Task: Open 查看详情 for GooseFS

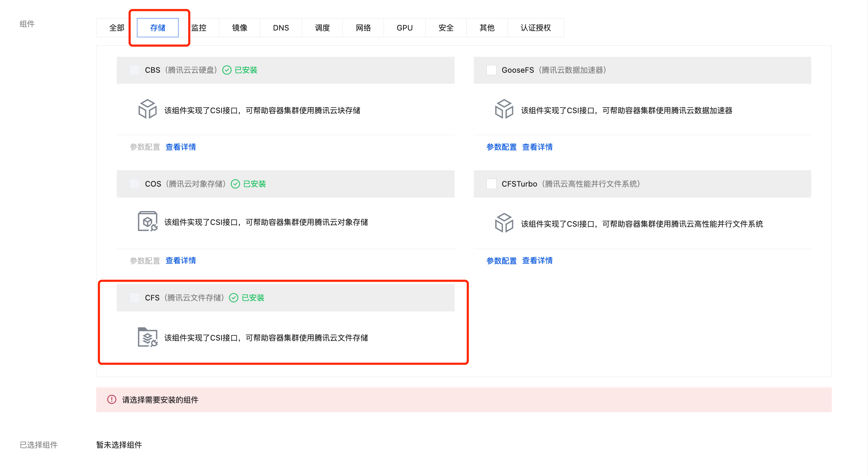Action: pos(537,147)
